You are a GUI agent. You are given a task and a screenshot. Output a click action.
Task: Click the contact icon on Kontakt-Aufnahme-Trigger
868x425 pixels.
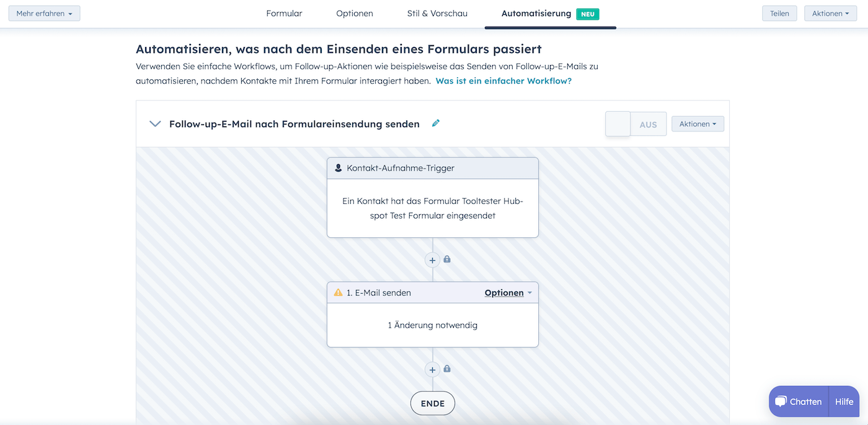(338, 168)
